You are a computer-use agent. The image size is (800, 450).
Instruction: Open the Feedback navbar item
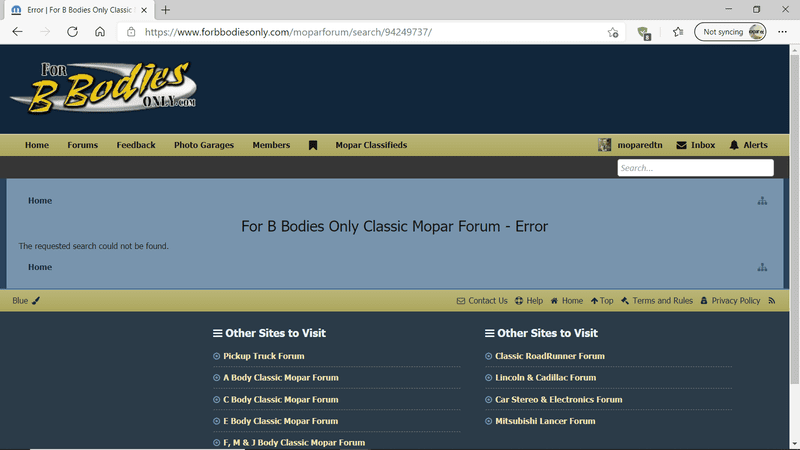coord(136,145)
